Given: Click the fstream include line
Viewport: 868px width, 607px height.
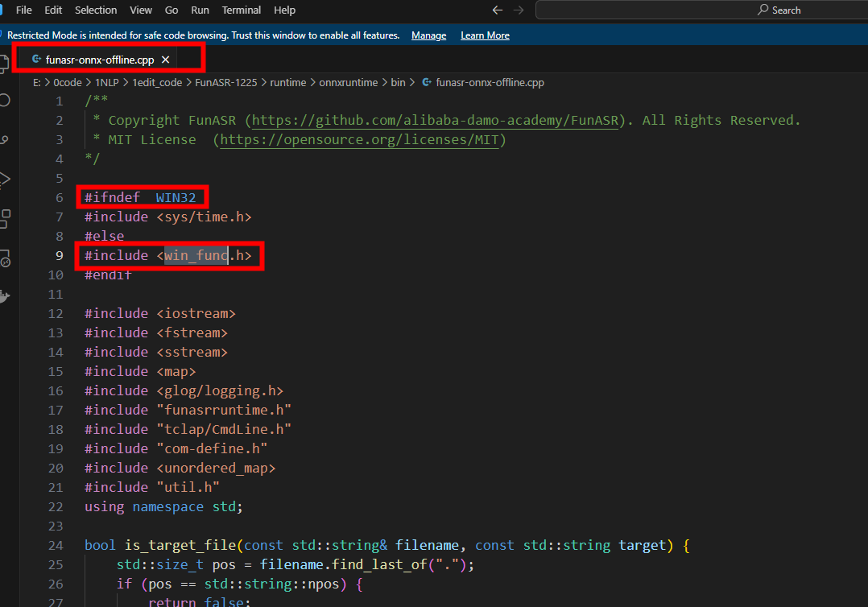Looking at the screenshot, I should click(x=156, y=333).
